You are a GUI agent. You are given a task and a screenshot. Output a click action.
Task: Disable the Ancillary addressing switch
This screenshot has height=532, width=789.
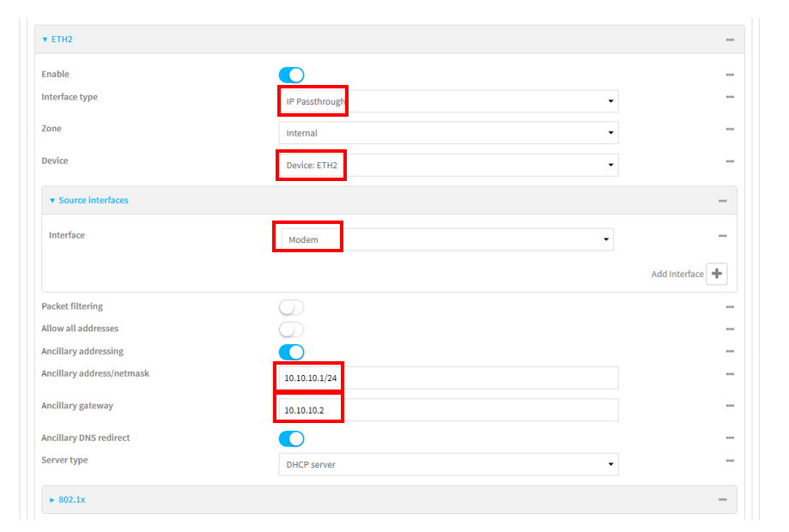tap(292, 352)
